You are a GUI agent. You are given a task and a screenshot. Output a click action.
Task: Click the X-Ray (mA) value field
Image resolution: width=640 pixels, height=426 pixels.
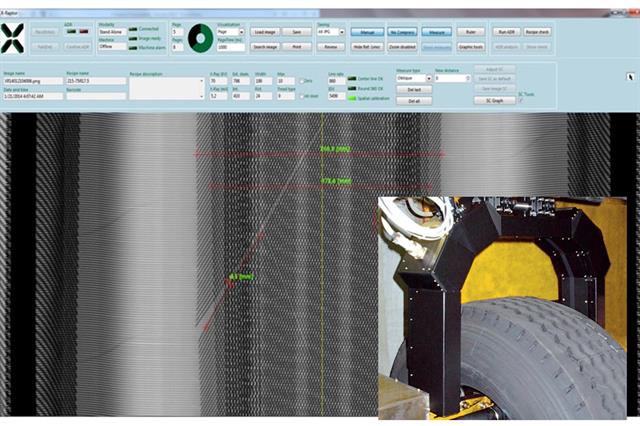tap(218, 96)
